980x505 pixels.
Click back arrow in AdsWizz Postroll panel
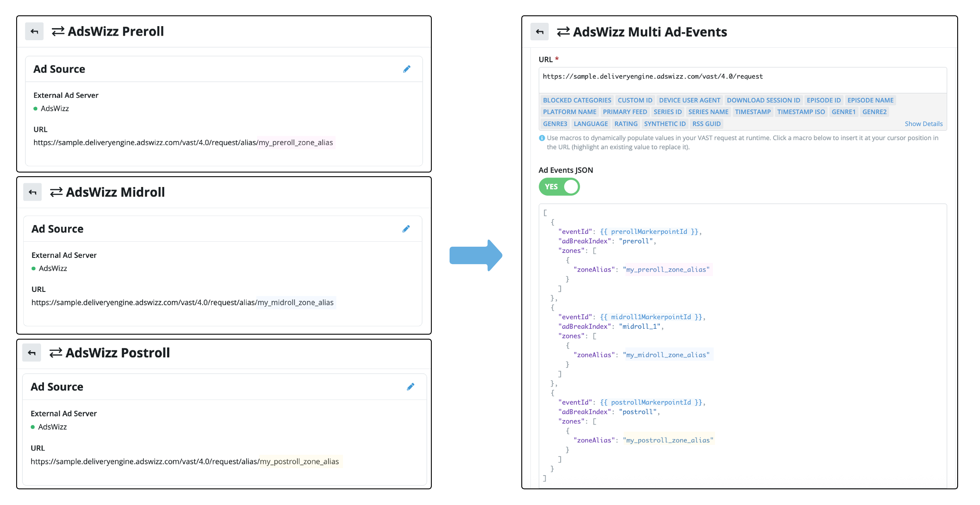(32, 353)
